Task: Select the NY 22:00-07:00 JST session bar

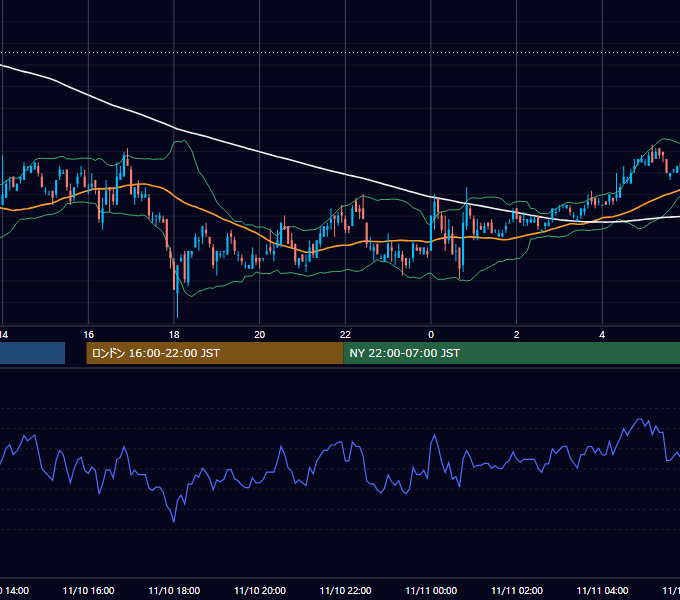Action: click(x=512, y=353)
